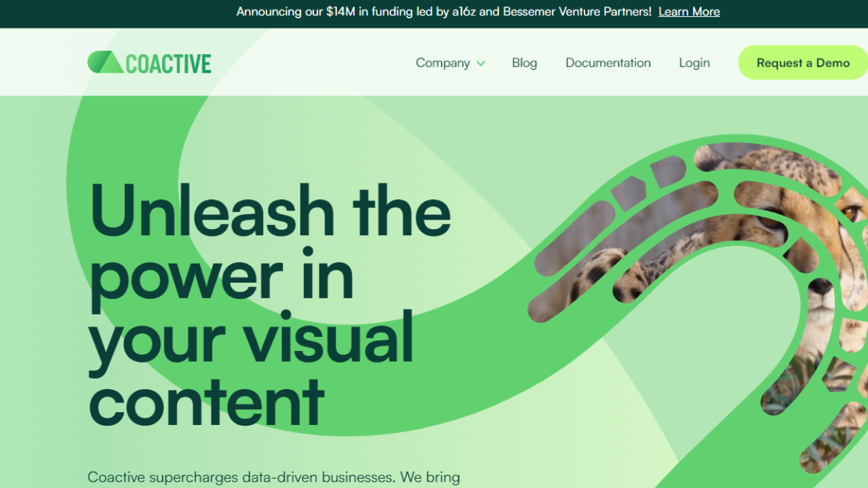Click the Login link
868x488 pixels.
point(694,63)
